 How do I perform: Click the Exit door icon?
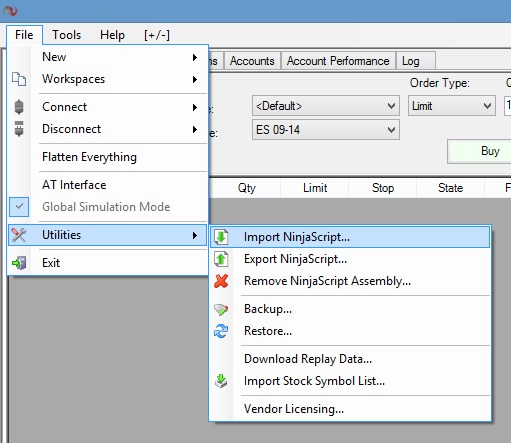pyautogui.click(x=19, y=263)
